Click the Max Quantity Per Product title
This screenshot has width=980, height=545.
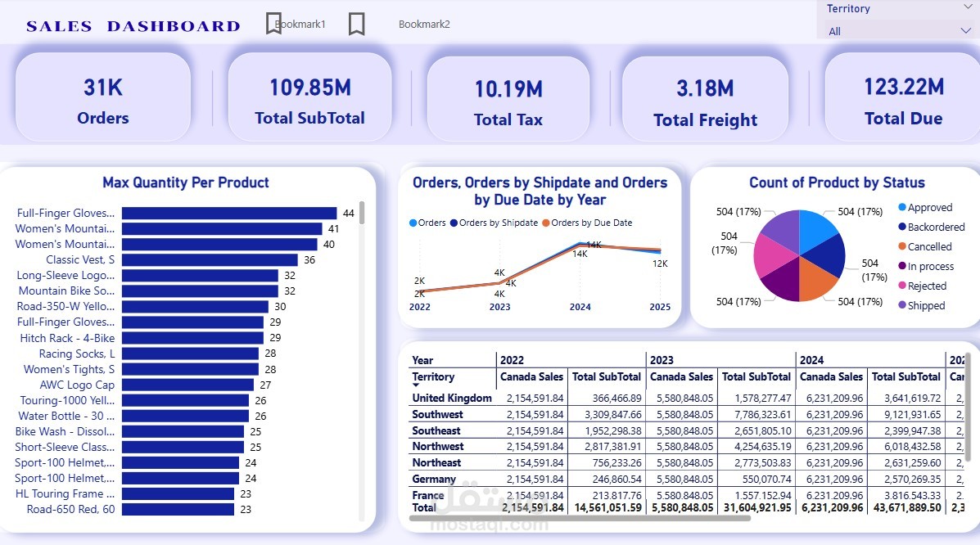coord(186,182)
